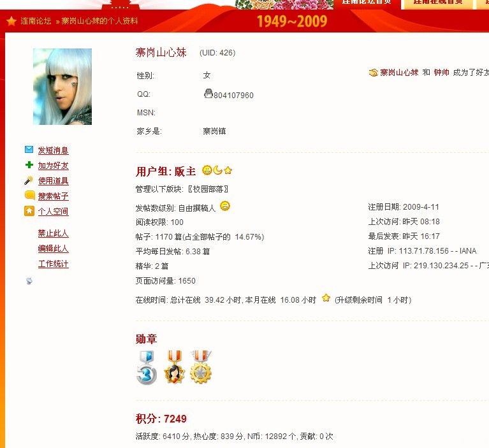The height and width of the screenshot is (448, 489).
Task: Click the medal with the woman portrait
Action: 174,367
